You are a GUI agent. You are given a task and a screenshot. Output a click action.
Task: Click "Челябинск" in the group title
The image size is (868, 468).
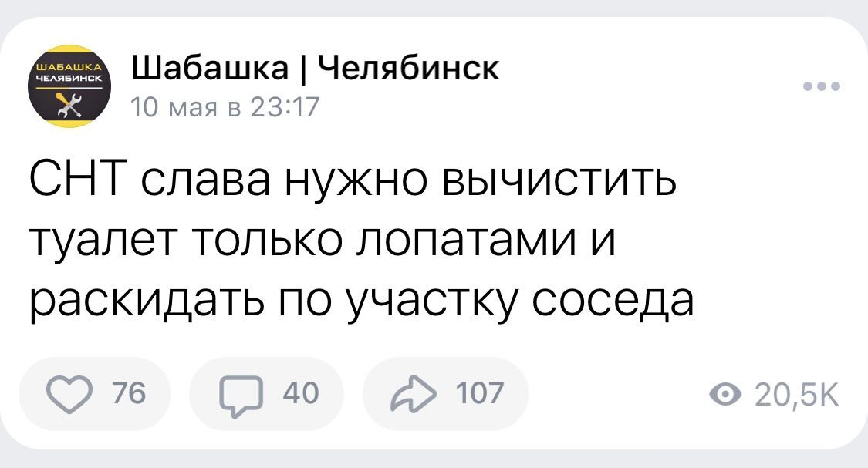[409, 69]
